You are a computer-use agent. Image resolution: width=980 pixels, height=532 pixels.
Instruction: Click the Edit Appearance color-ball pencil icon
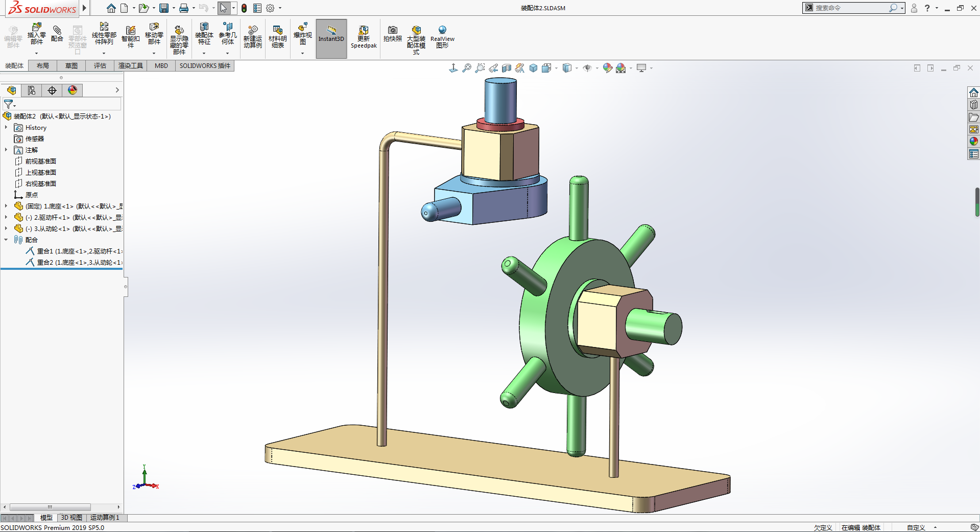click(607, 68)
